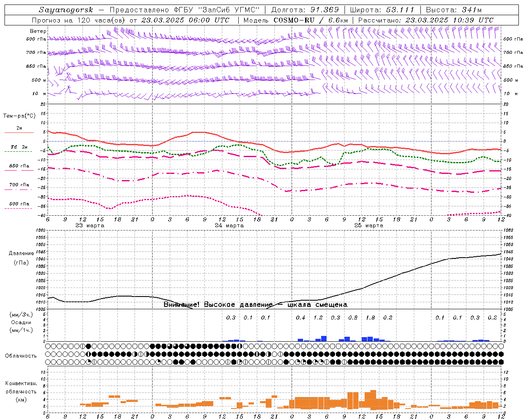Image resolution: width=525 pixels, height=420 pixels.
Task: Click the '850 гПа' dashed temperature legend entry
Action: (x=19, y=168)
